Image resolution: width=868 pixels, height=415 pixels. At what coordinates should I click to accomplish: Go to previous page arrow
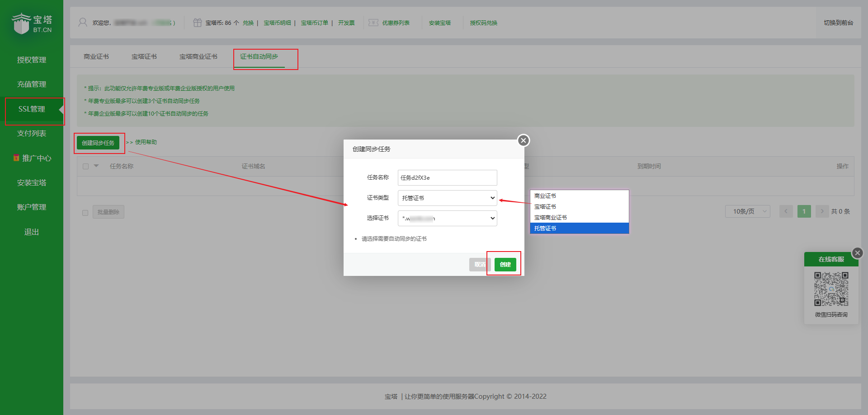tap(786, 211)
